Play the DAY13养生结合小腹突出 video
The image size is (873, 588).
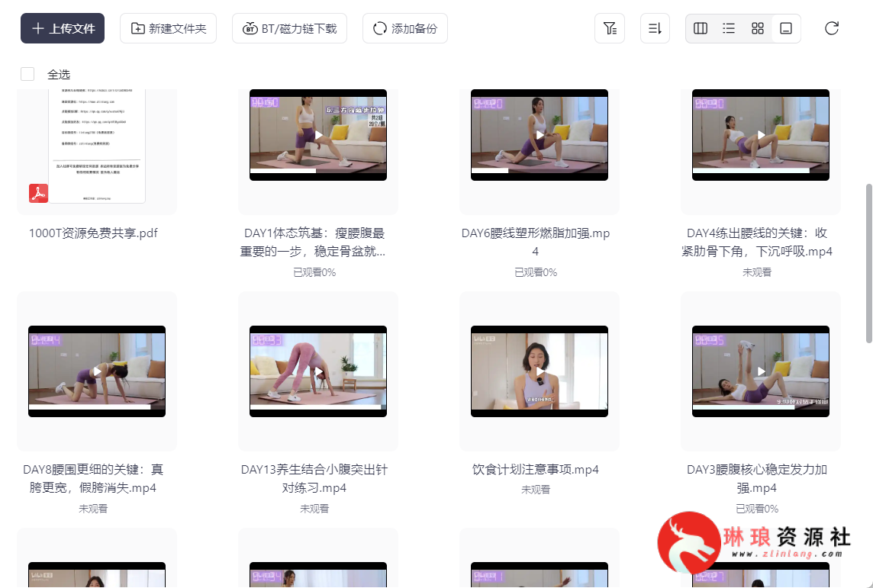(318, 371)
